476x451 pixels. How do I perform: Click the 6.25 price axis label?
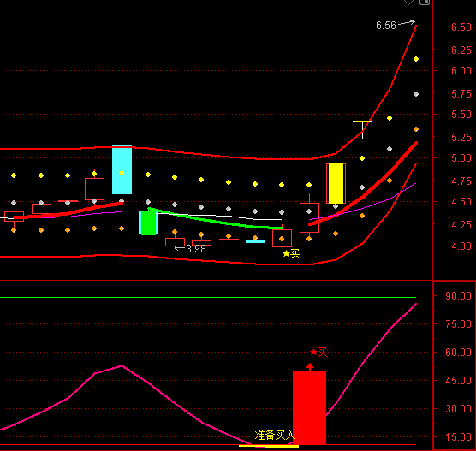[461, 50]
